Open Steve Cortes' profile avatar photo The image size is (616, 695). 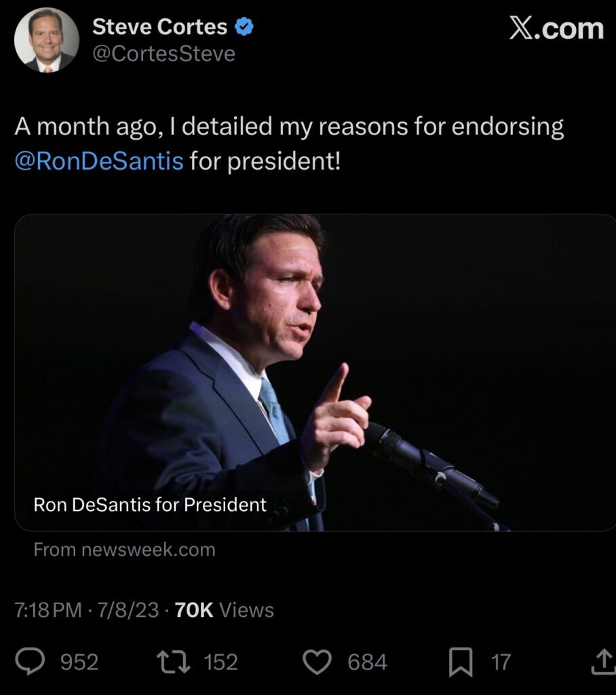[47, 40]
